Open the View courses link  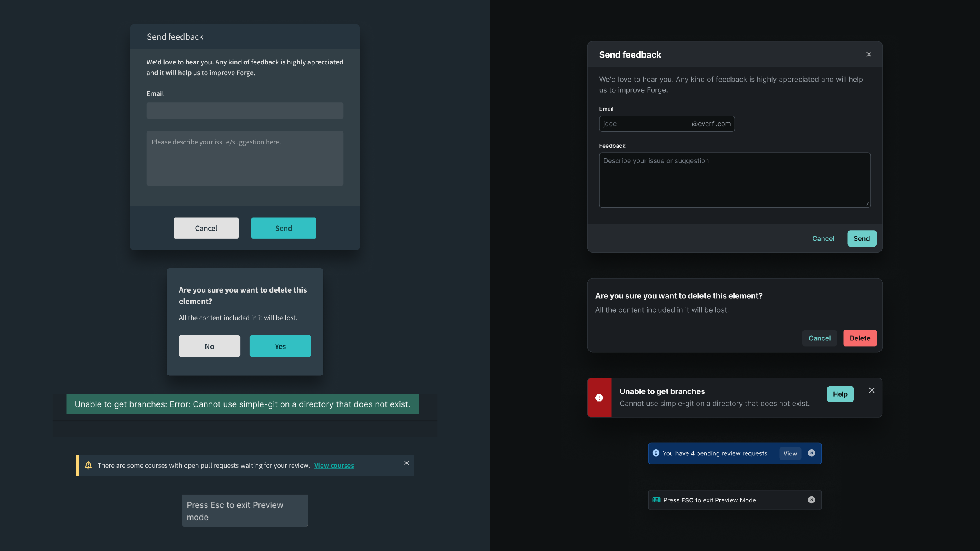[334, 465]
